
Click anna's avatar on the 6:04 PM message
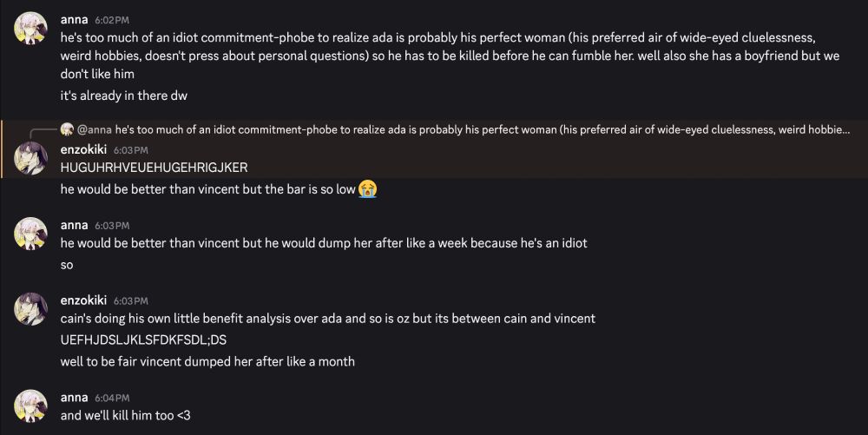[x=30, y=405]
